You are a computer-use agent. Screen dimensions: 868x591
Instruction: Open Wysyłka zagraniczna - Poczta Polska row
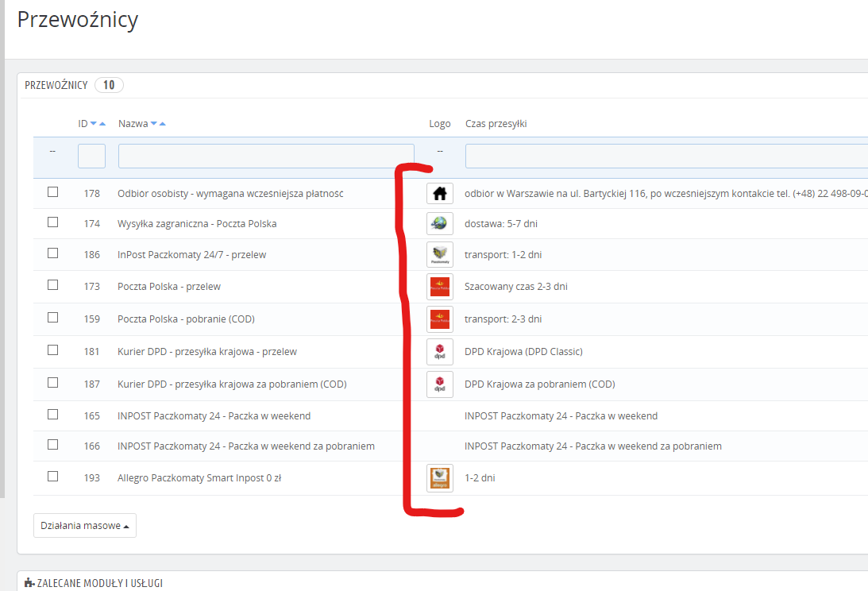click(x=197, y=224)
